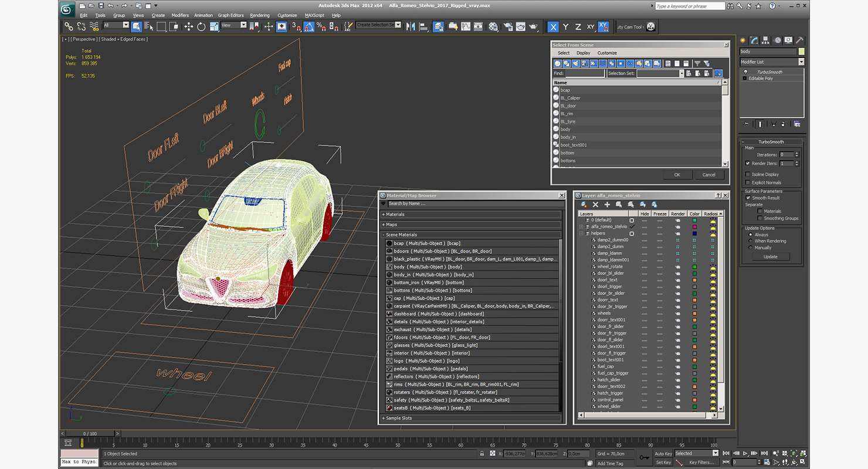Activate the Select Object tool
The height and width of the screenshot is (469, 868).
tap(136, 26)
